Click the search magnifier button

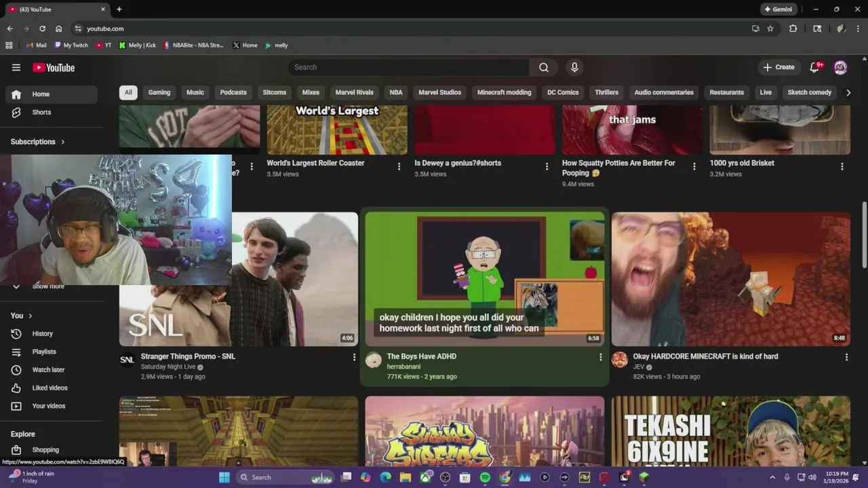point(544,67)
